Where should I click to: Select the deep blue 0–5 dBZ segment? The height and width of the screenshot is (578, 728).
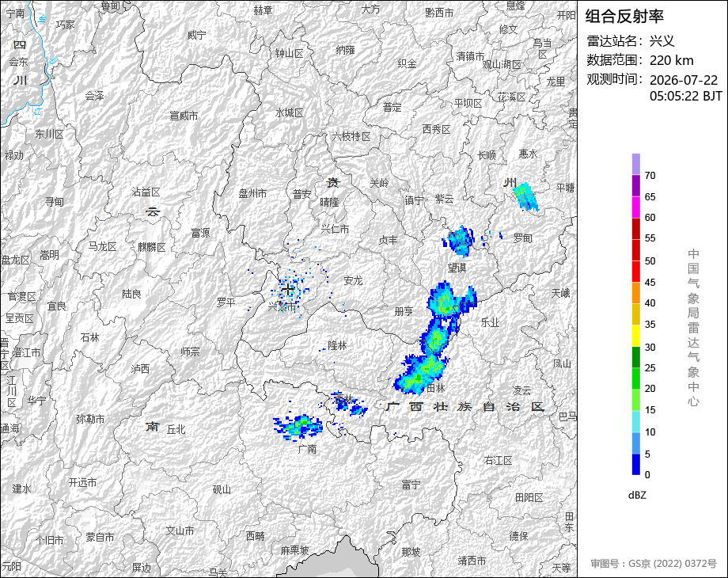[x=635, y=464]
